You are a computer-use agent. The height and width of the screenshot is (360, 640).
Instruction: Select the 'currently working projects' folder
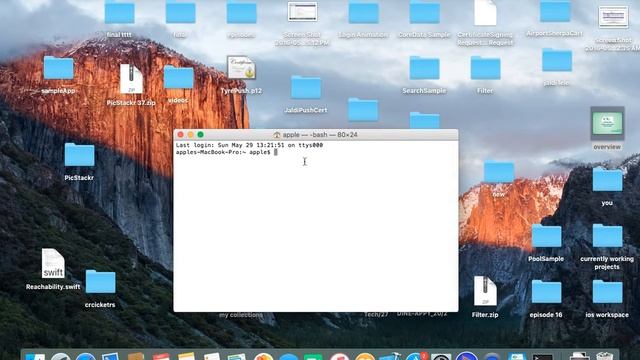[607, 236]
